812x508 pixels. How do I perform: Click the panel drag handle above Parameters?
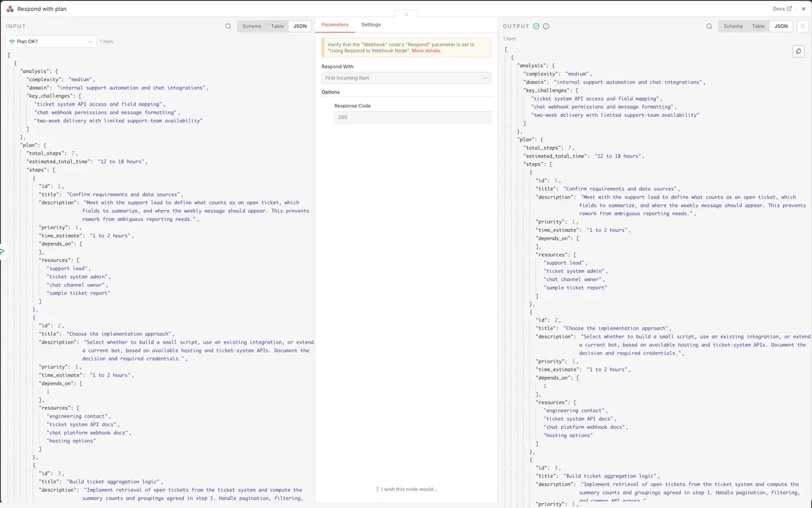coord(406,14)
